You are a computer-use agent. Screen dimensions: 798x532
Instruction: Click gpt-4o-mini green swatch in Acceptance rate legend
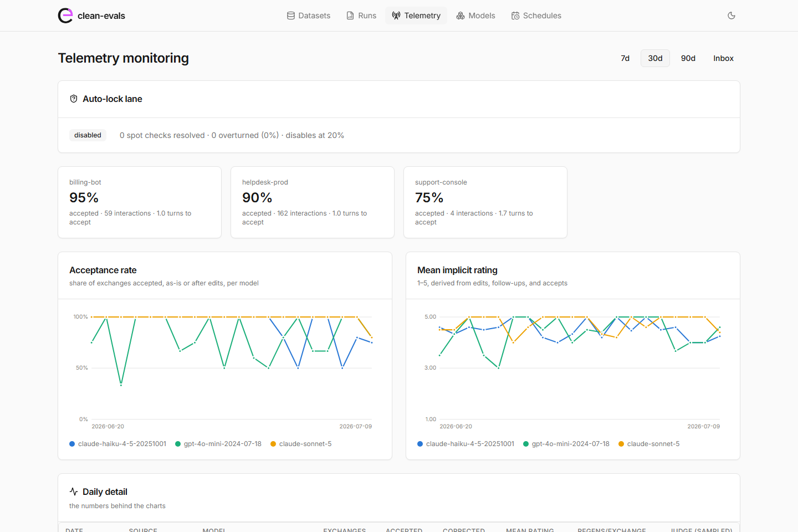pos(178,444)
